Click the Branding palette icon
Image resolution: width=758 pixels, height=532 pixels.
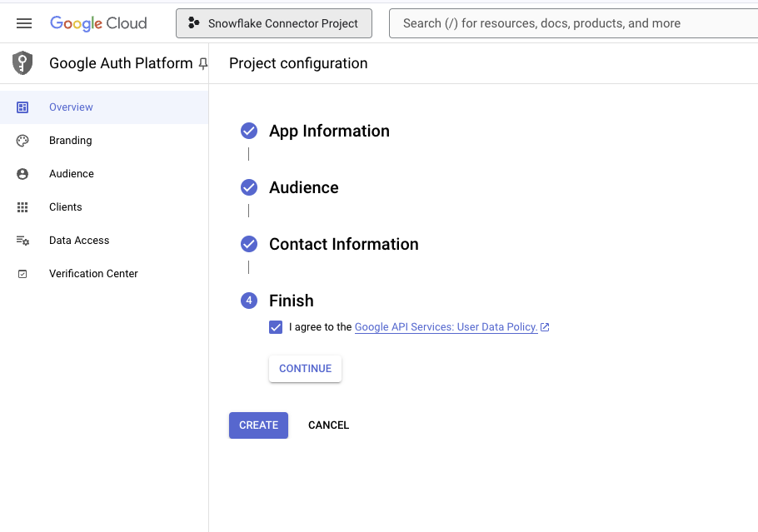click(22, 141)
